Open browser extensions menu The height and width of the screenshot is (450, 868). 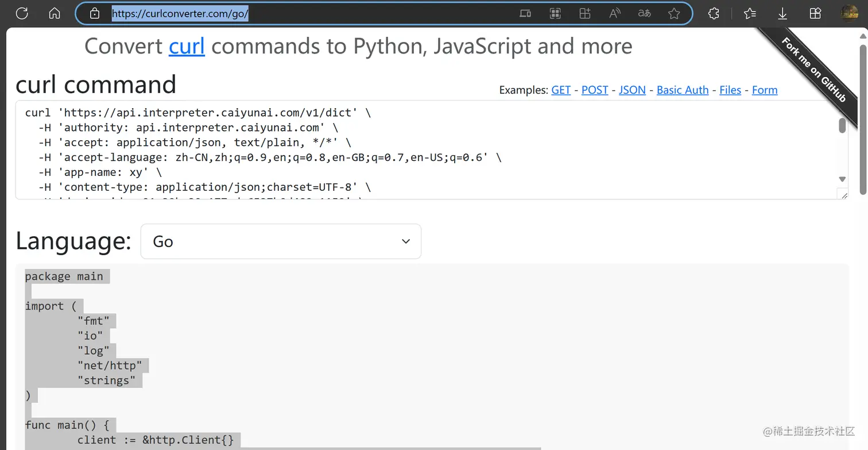click(x=714, y=13)
